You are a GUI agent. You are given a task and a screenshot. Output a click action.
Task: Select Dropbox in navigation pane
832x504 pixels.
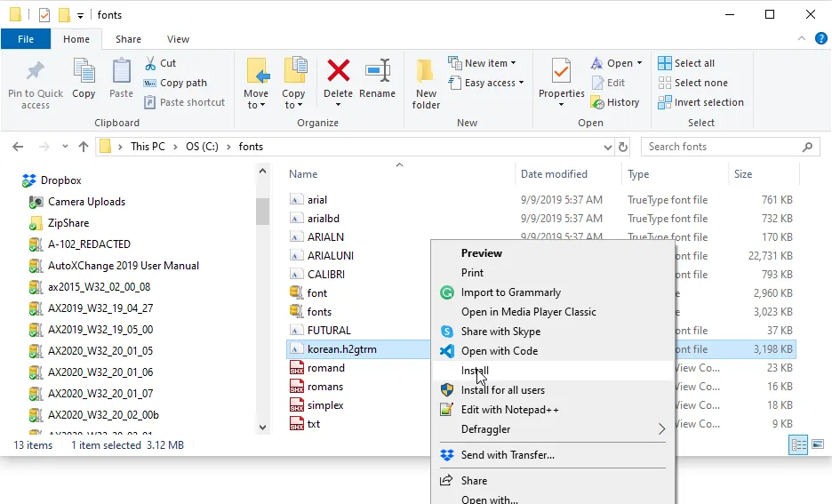[x=52, y=180]
